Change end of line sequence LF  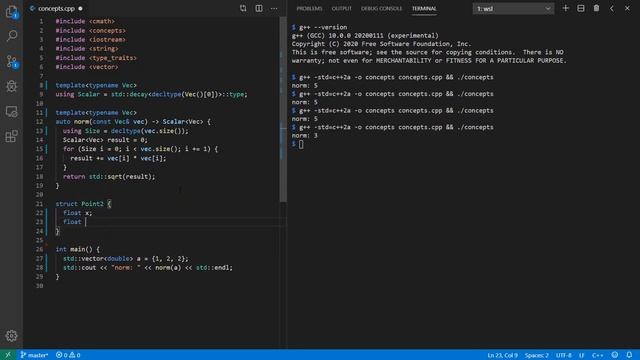(x=581, y=355)
